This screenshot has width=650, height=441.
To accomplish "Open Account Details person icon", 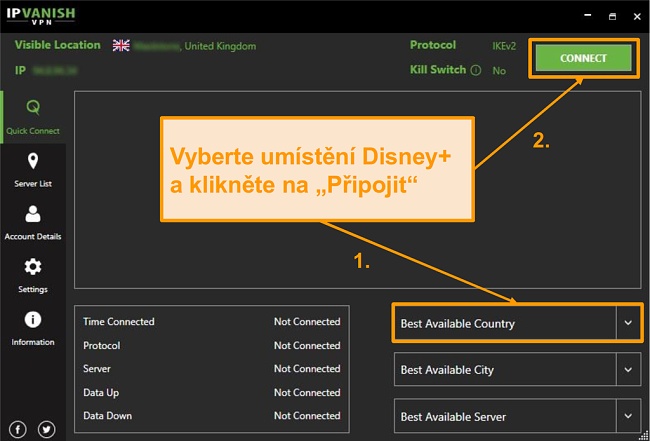I will [33, 214].
